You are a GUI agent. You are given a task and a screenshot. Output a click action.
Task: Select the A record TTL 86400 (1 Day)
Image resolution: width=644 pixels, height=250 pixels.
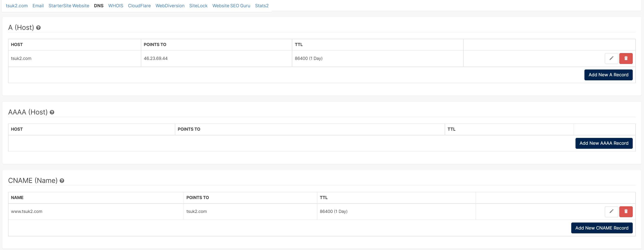click(x=377, y=58)
